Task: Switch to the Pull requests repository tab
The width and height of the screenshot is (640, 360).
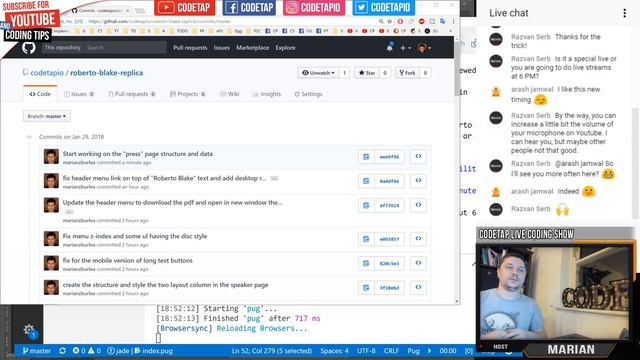Action: 131,94
